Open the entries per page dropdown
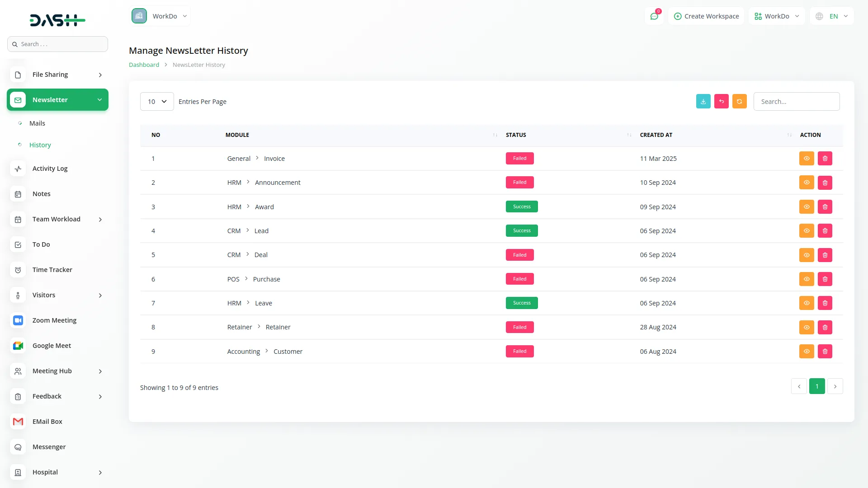This screenshot has height=488, width=868. click(x=157, y=102)
